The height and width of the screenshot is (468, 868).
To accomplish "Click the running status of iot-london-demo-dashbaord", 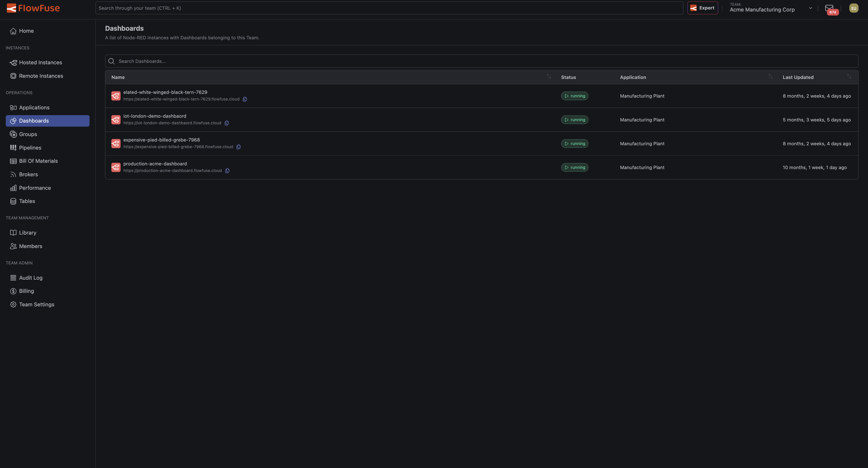I will (x=575, y=120).
